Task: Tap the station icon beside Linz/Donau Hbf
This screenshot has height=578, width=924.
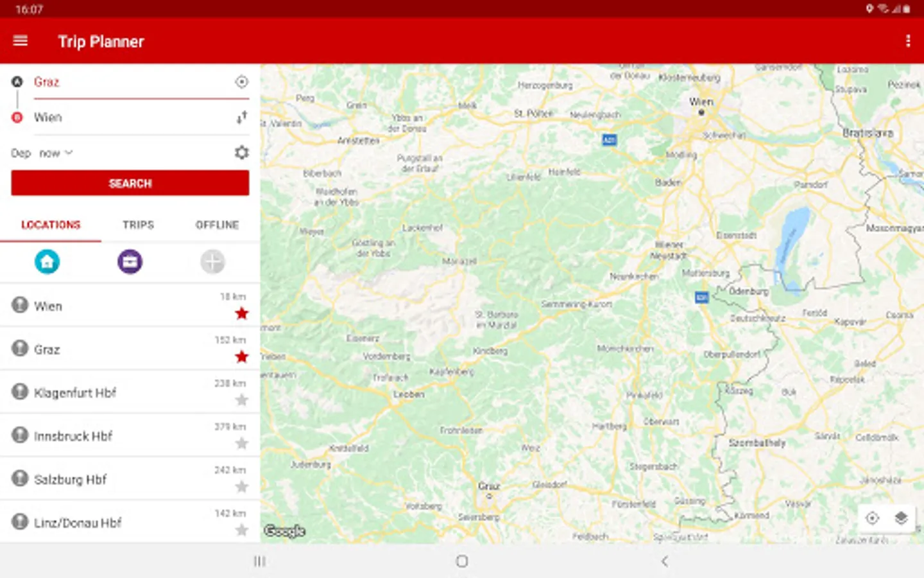Action: click(20, 521)
